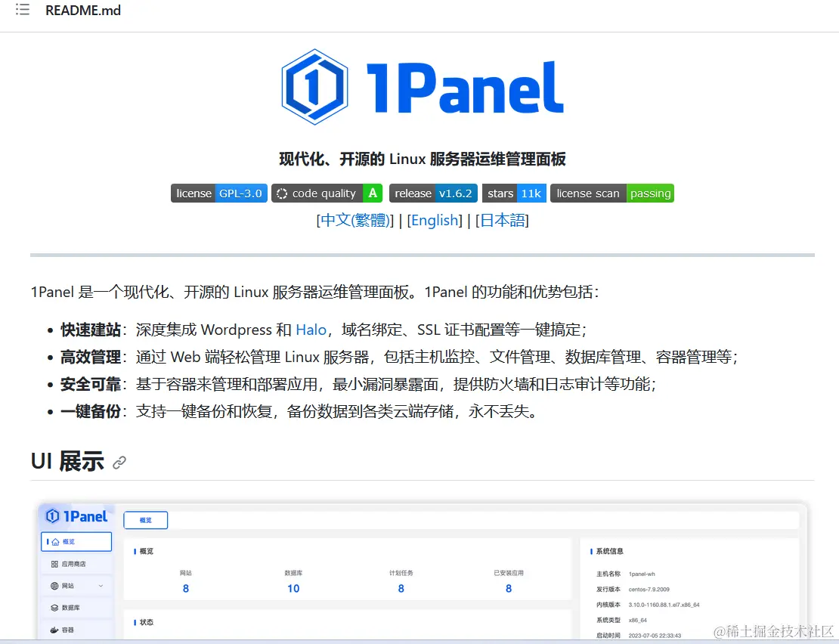
Task: Switch to the README.md tab
Action: (x=83, y=11)
